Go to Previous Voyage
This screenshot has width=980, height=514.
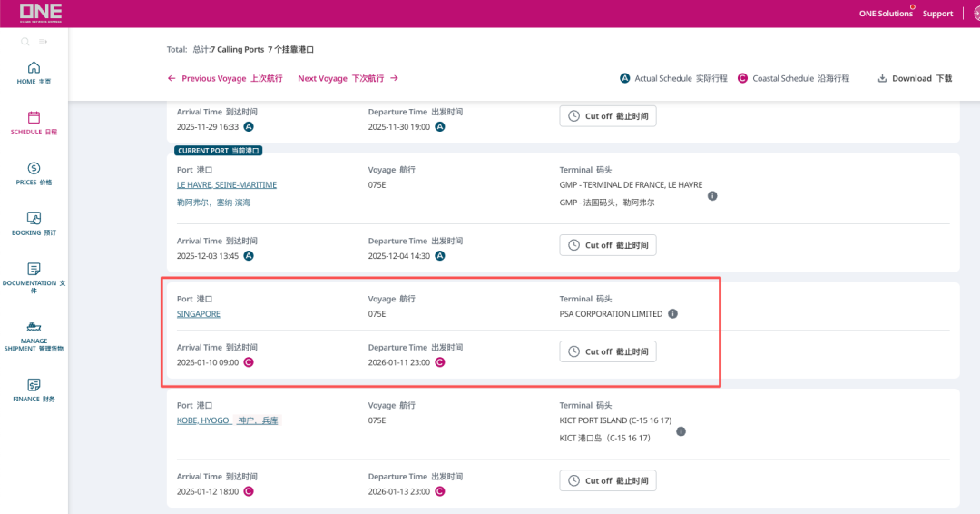(x=225, y=79)
